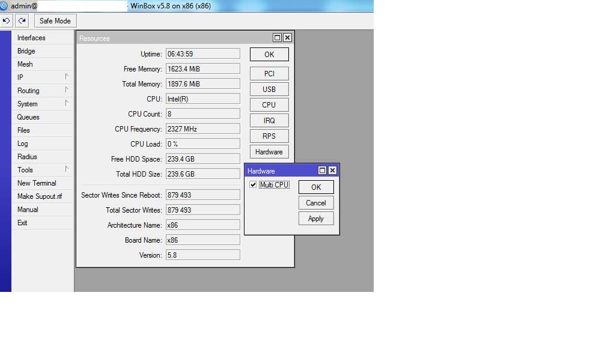Open the PCI device list
This screenshot has width=608, height=364.
[x=269, y=73]
